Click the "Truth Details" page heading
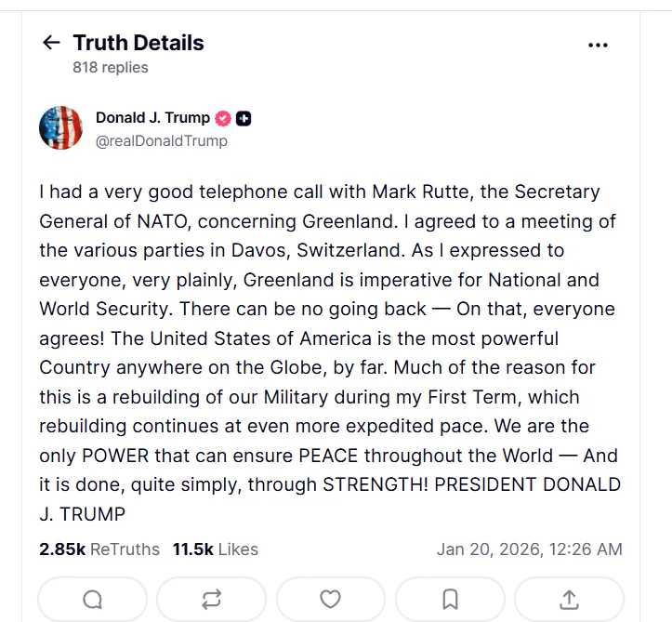 (x=138, y=43)
